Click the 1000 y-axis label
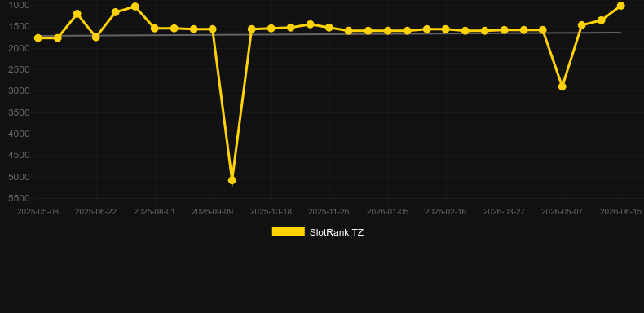 20,6
